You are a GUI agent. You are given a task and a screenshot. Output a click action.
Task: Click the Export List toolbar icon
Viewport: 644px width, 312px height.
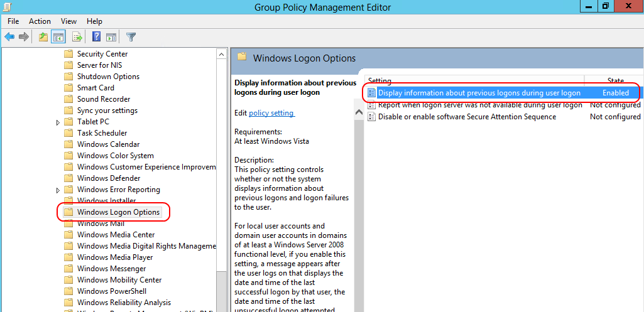tap(77, 37)
